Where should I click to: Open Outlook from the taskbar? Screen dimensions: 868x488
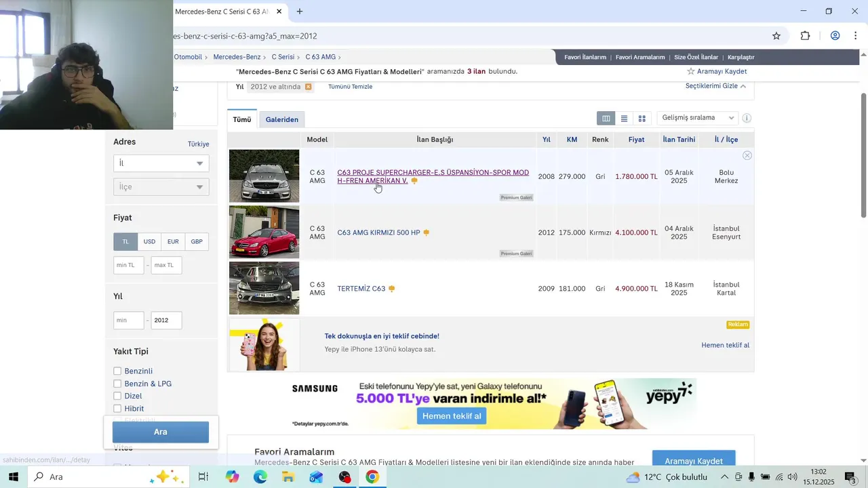point(316,477)
